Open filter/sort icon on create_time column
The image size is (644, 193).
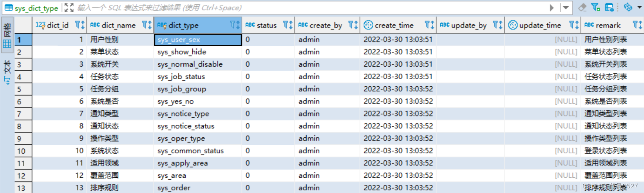[x=429, y=25]
